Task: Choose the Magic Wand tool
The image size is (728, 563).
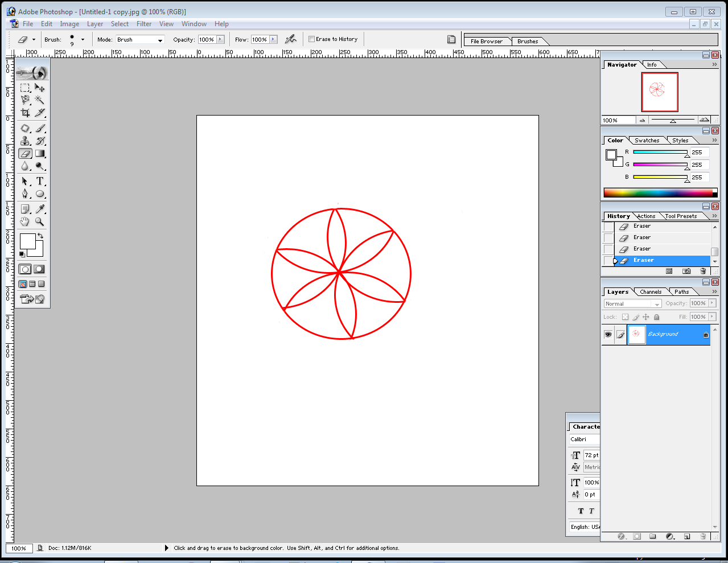Action: coord(40,100)
